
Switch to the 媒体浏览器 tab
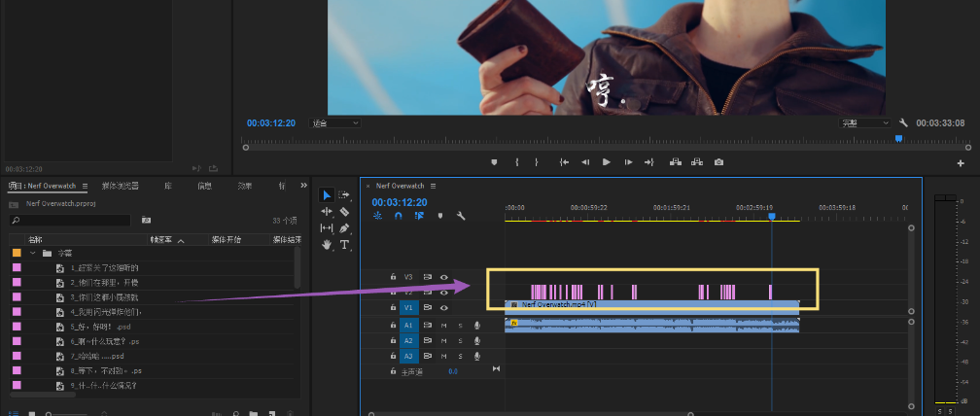[121, 186]
